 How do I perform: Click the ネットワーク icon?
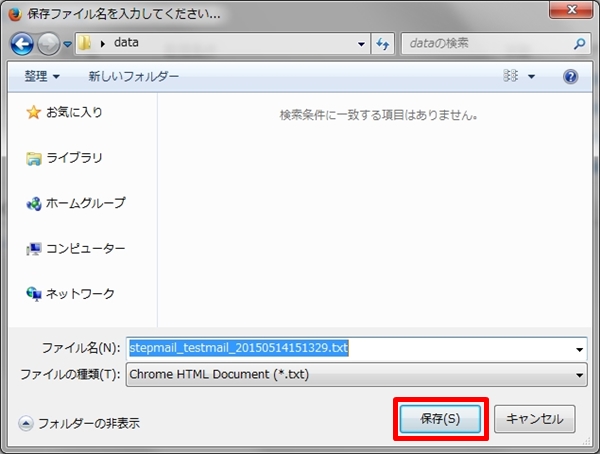pos(34,294)
